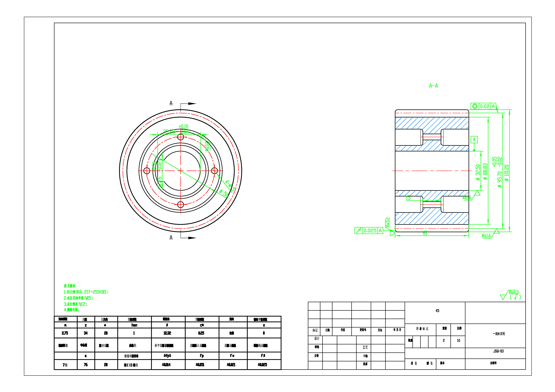The width and height of the screenshot is (555, 392).
Task: Select the material cell showing 45
Action: coord(437,311)
